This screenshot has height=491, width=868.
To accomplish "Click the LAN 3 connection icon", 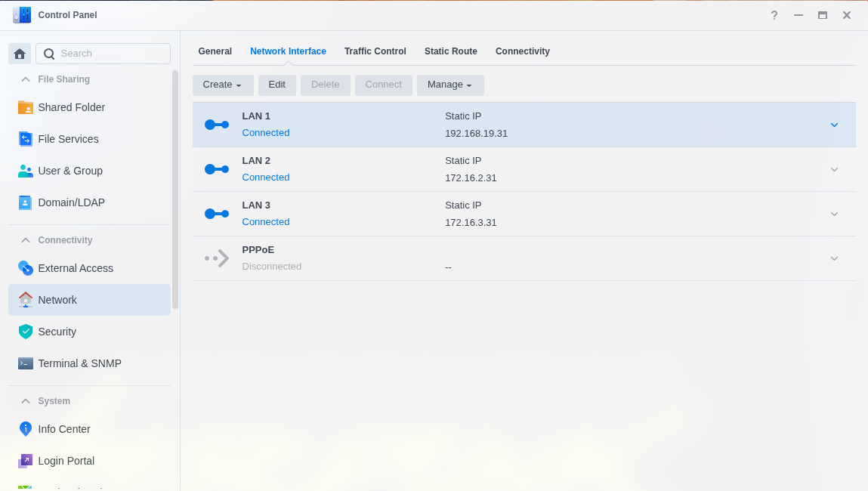I will [217, 215].
